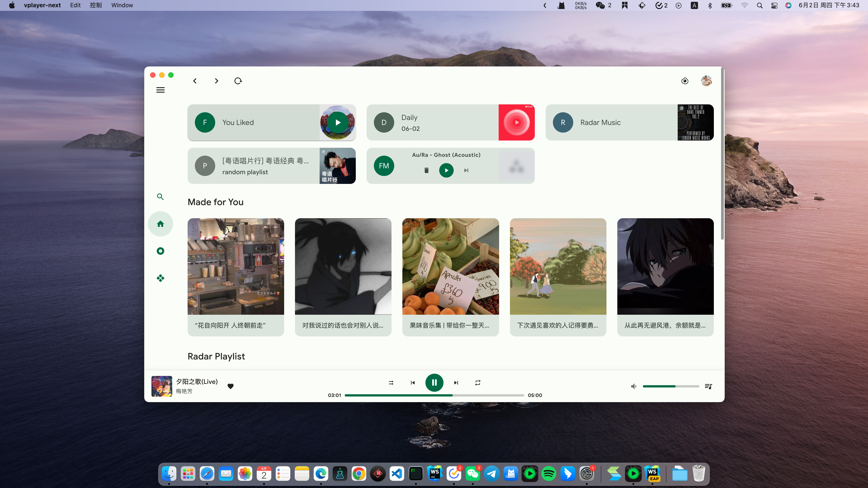
Task: Open the Apple menu
Action: click(x=12, y=5)
